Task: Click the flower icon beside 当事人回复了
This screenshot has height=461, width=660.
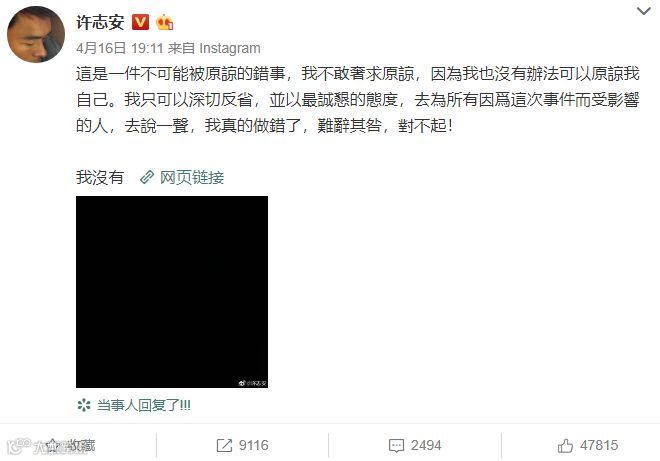Action: point(84,405)
